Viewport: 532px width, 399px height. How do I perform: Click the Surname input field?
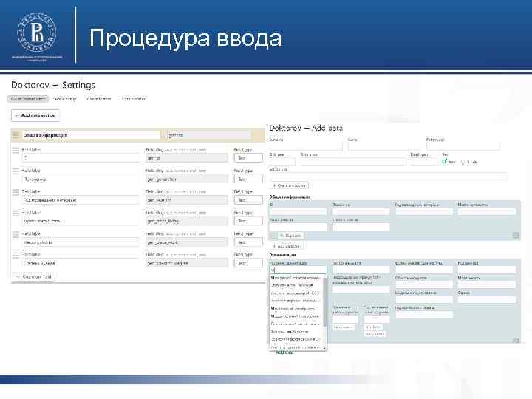click(306, 146)
